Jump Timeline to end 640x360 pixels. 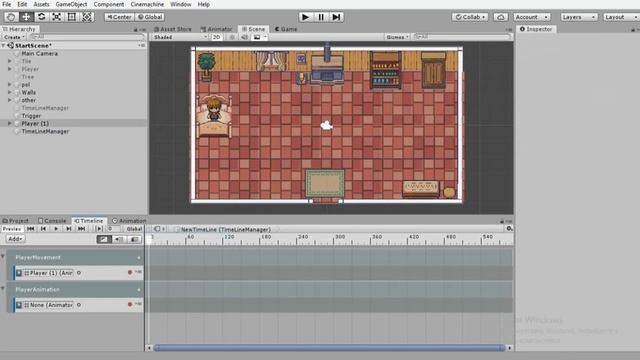coord(82,229)
